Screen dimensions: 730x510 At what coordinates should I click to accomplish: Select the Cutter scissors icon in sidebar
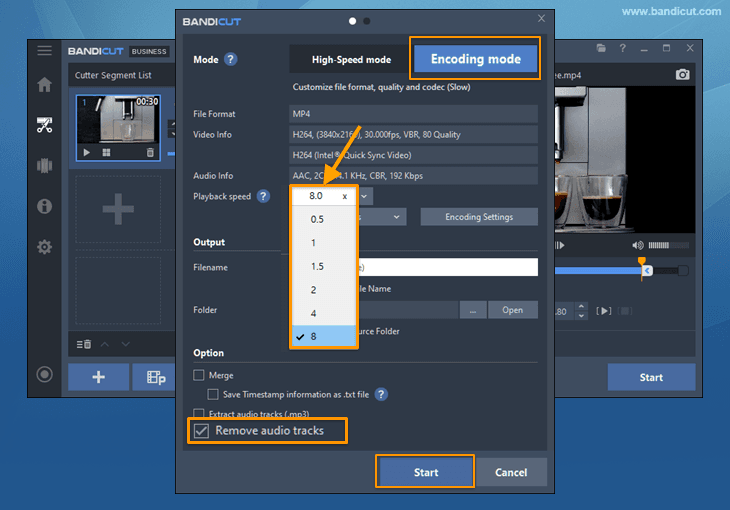[44, 125]
